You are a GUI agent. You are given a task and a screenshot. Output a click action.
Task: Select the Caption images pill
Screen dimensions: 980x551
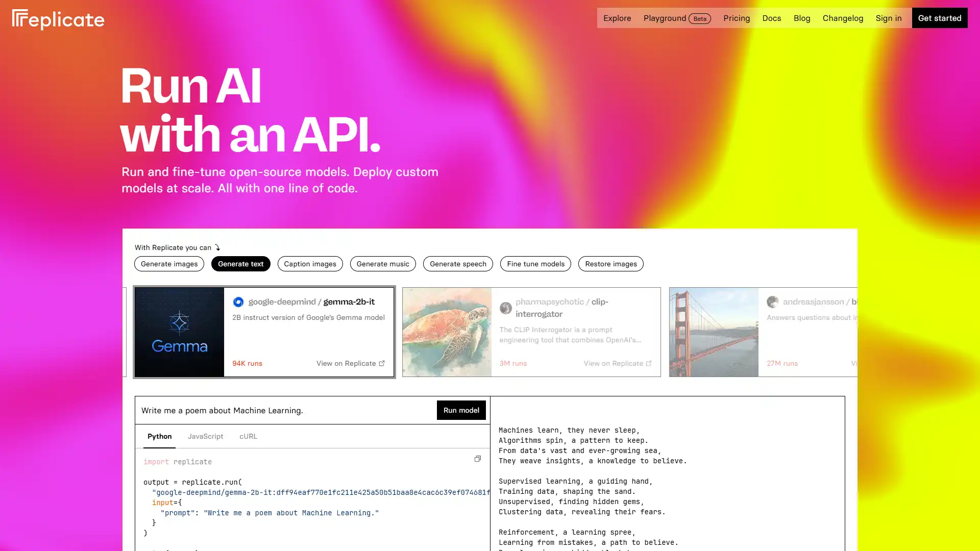[310, 264]
